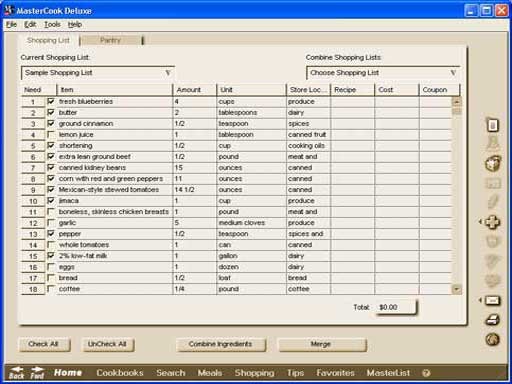Go to Home in bottom navigation
This screenshot has height=384, width=512.
click(x=68, y=373)
